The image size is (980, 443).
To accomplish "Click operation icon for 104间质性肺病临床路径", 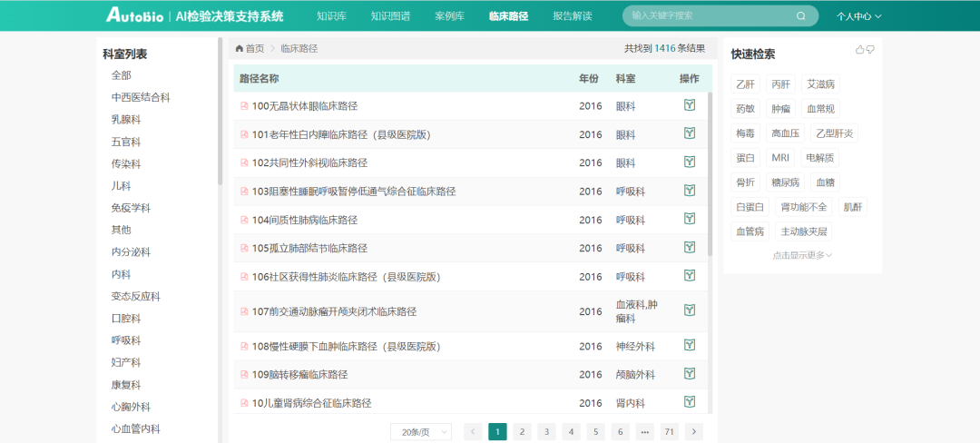I will pos(690,219).
